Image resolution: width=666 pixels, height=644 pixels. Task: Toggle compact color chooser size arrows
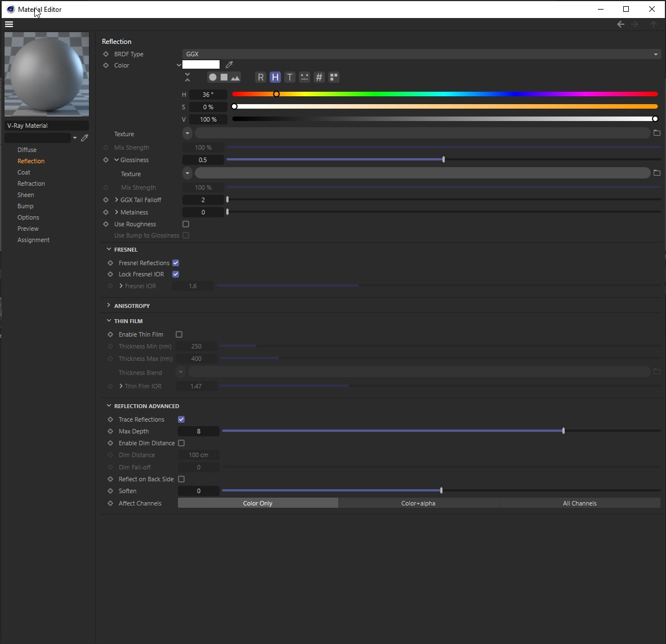click(x=187, y=77)
